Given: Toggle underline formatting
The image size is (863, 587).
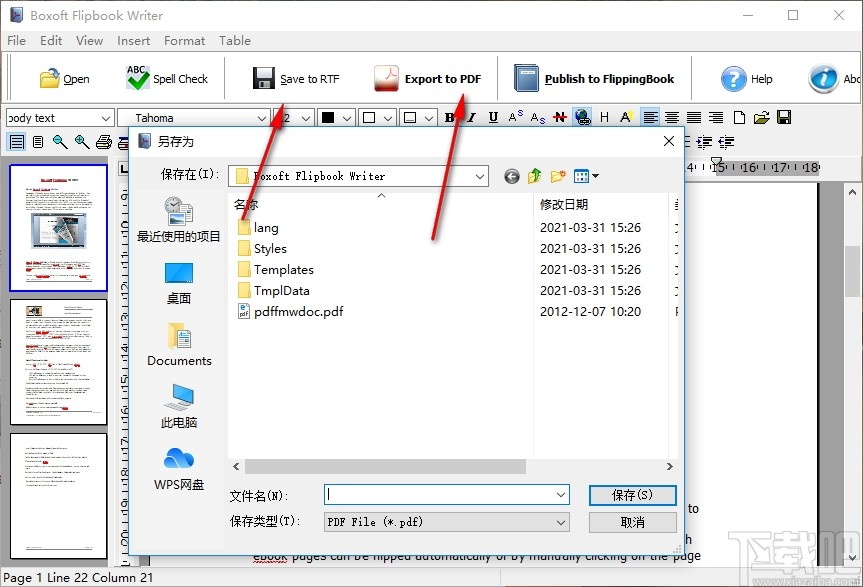Looking at the screenshot, I should coord(493,117).
